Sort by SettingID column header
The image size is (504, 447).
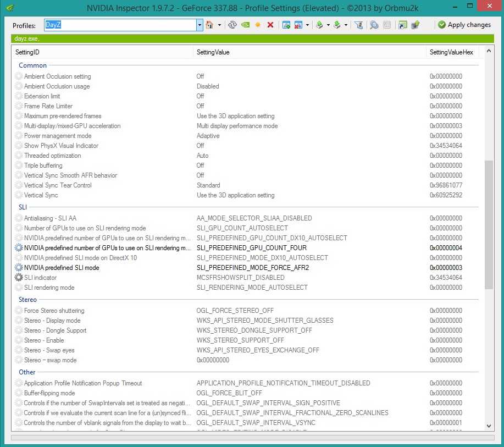(x=102, y=52)
